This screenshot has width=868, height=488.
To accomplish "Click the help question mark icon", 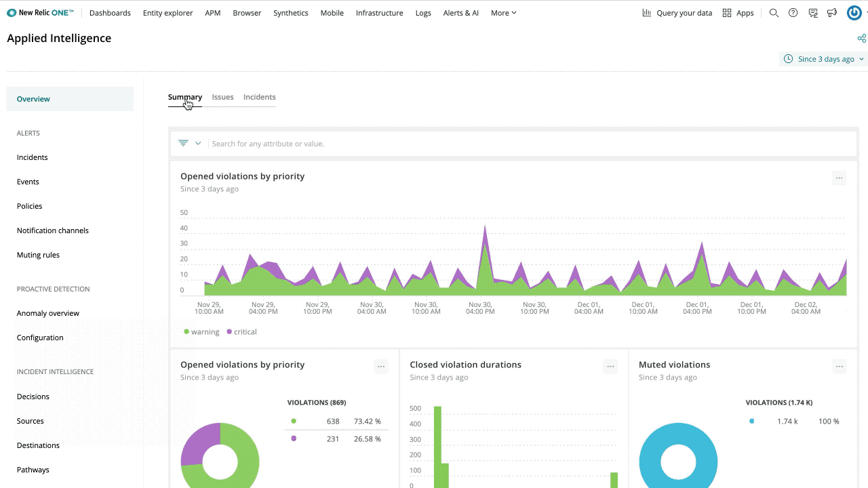I will coord(793,13).
